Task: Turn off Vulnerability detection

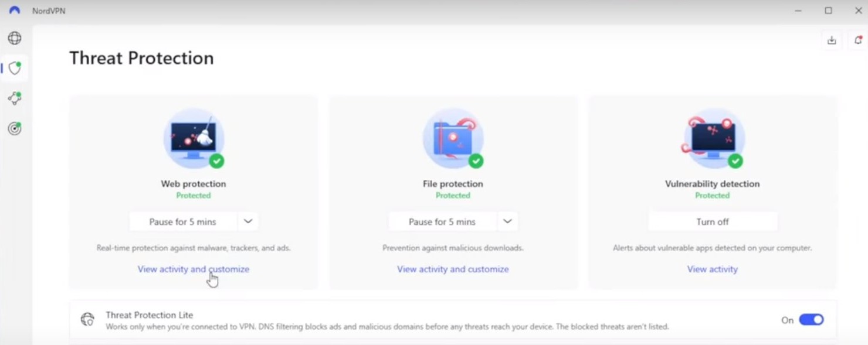Action: [713, 221]
